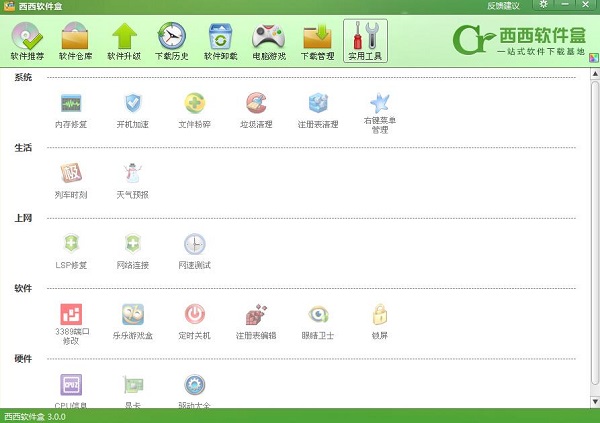Image resolution: width=600 pixels, height=423 pixels.
Task: Open 电脑游戏 gamepad tab
Action: 269,41
